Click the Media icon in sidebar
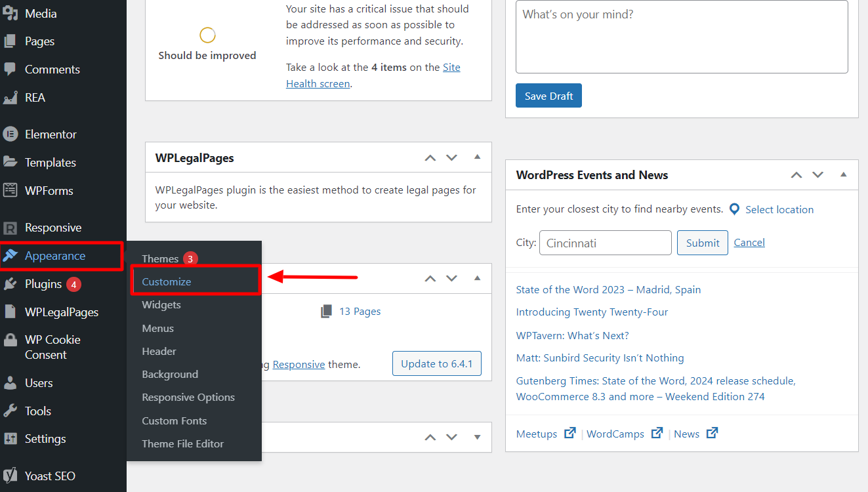Screen dimensions: 868x492 (x=10, y=13)
